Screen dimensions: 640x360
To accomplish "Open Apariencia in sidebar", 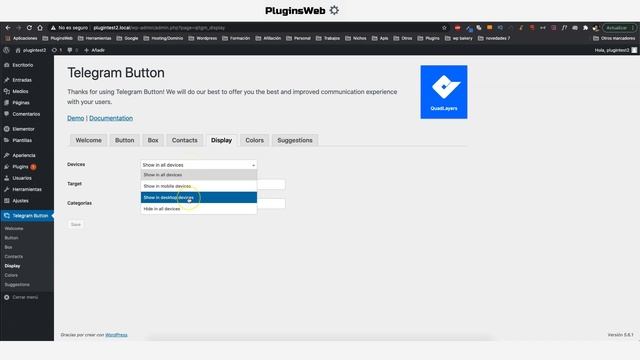I will point(24,156).
